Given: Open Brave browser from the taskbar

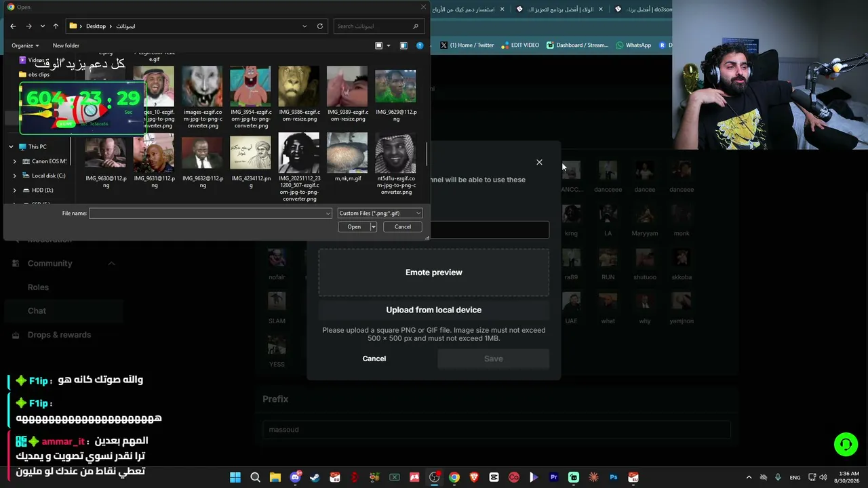Looking at the screenshot, I should coord(474,477).
